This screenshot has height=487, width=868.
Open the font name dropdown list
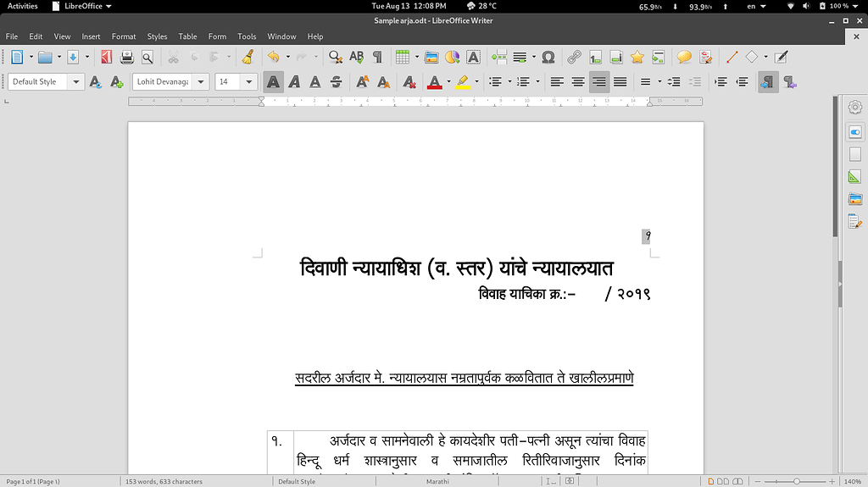[x=201, y=82]
